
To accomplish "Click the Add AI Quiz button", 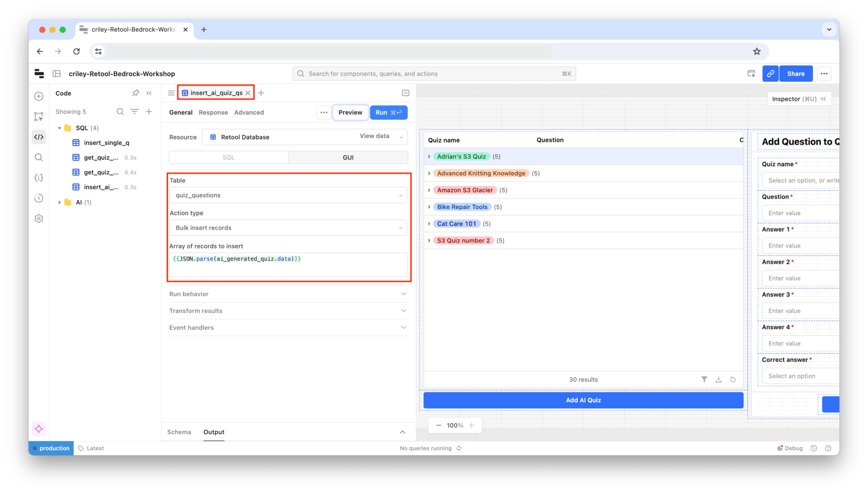I will (x=583, y=400).
